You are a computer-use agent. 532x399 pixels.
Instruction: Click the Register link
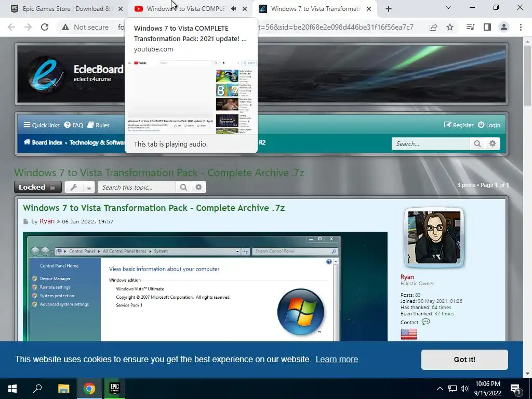point(459,125)
